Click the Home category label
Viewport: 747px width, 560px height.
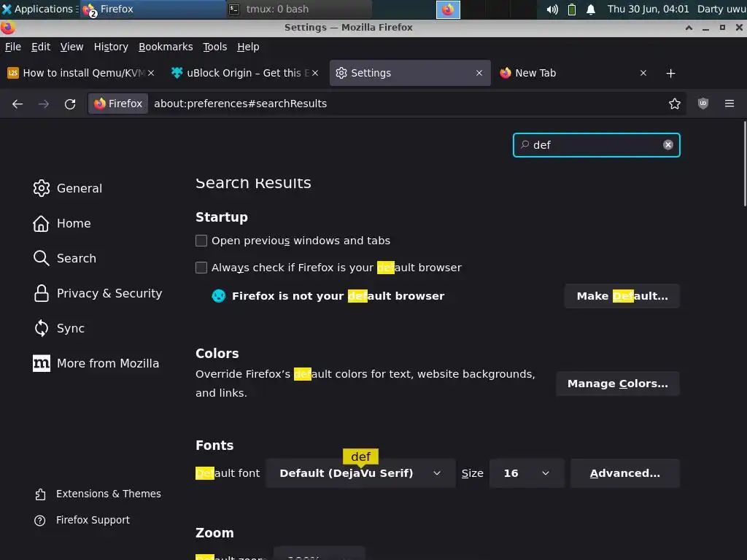pos(74,223)
